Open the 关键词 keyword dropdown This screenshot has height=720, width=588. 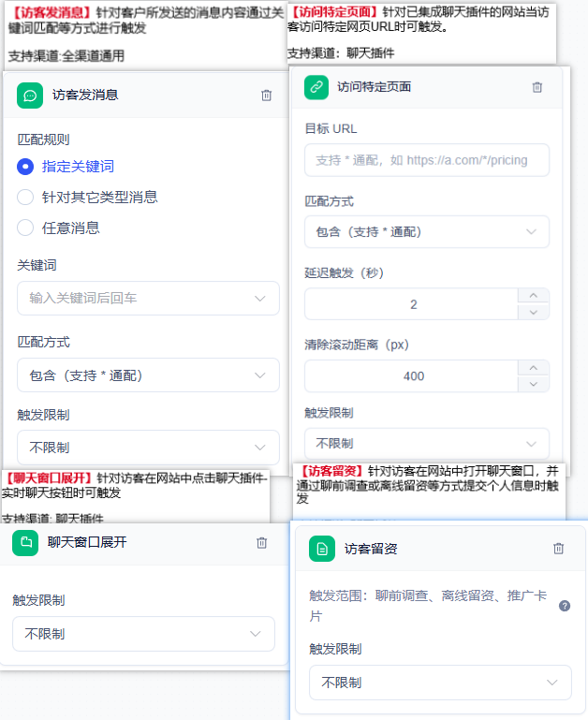(x=148, y=299)
